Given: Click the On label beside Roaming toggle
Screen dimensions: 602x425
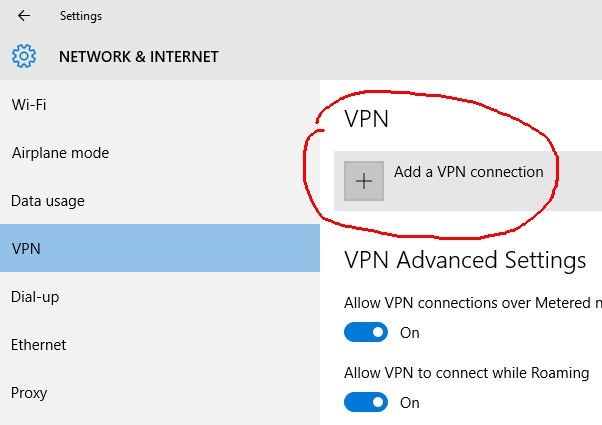Looking at the screenshot, I should pyautogui.click(x=410, y=403).
